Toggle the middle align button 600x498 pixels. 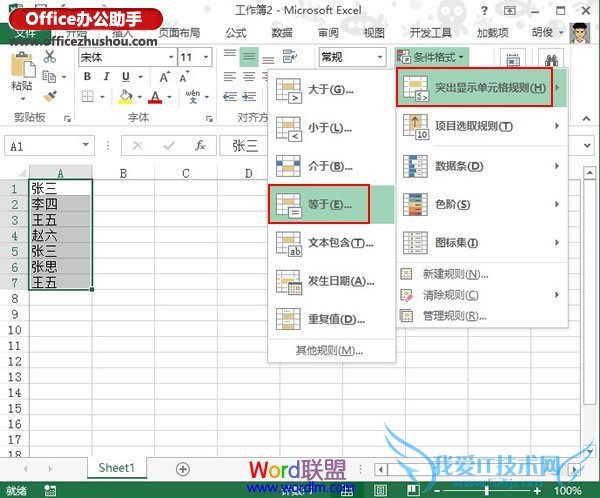click(249, 57)
